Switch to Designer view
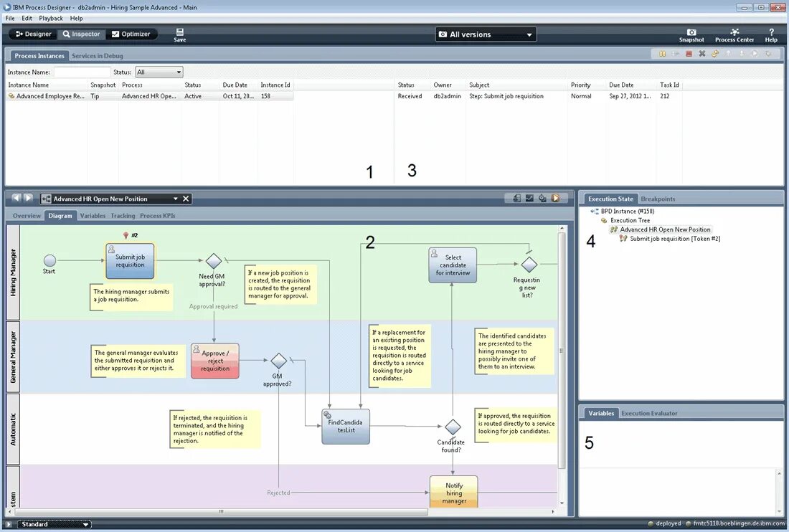Viewport: 789px width, 532px height. (33, 34)
